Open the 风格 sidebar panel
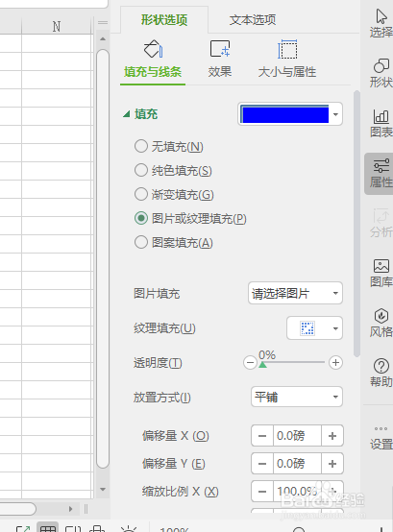The height and width of the screenshot is (532, 393). point(381,323)
